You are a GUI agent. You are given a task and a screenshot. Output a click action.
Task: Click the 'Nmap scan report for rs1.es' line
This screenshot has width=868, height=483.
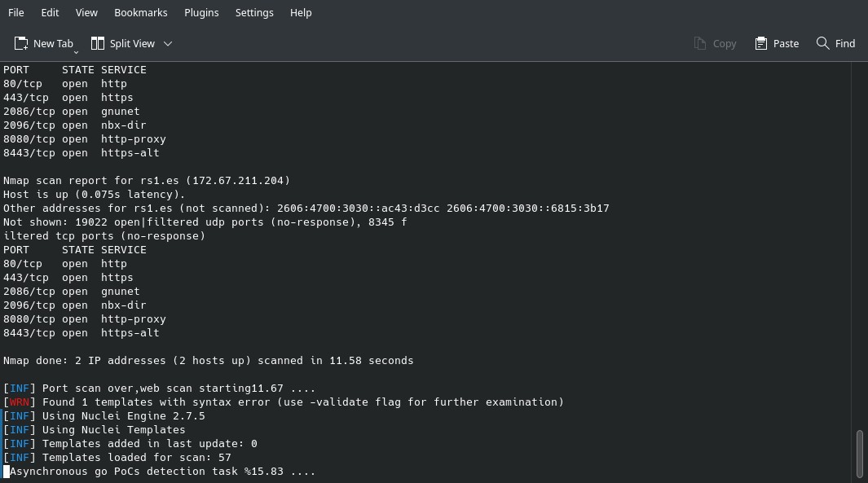[x=147, y=181]
